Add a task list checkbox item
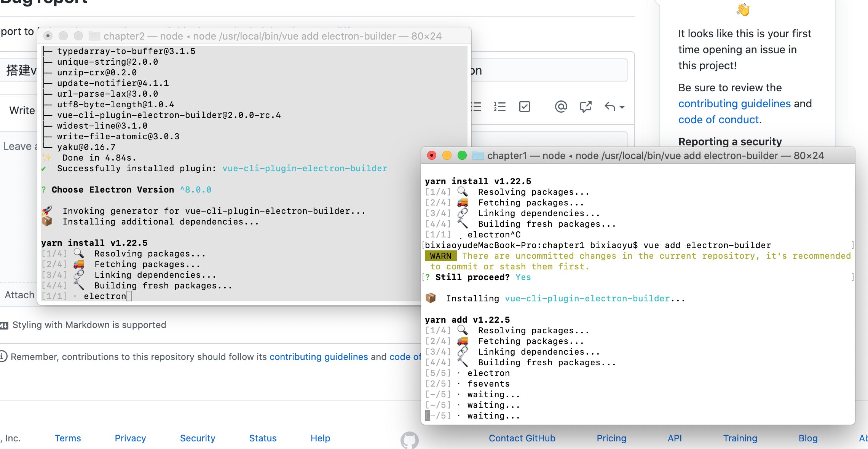Image resolution: width=868 pixels, height=449 pixels. pos(525,107)
